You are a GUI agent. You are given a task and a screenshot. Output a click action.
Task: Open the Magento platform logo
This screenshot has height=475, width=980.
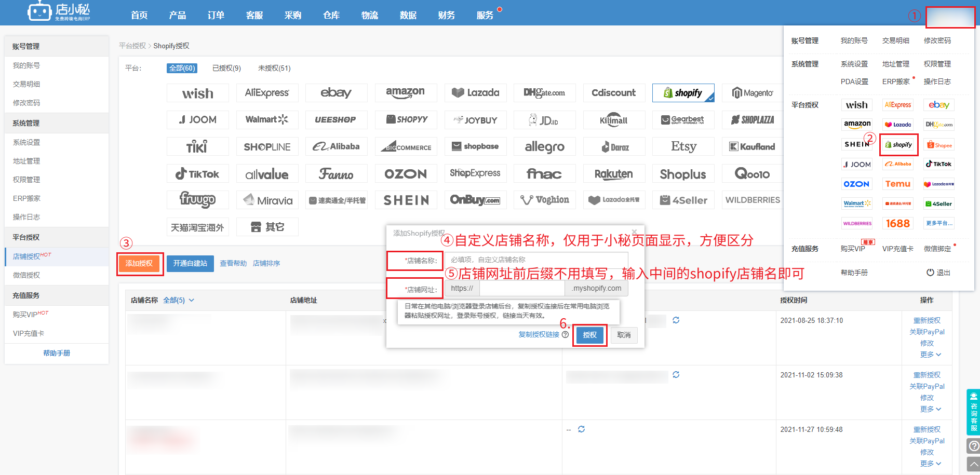(753, 93)
